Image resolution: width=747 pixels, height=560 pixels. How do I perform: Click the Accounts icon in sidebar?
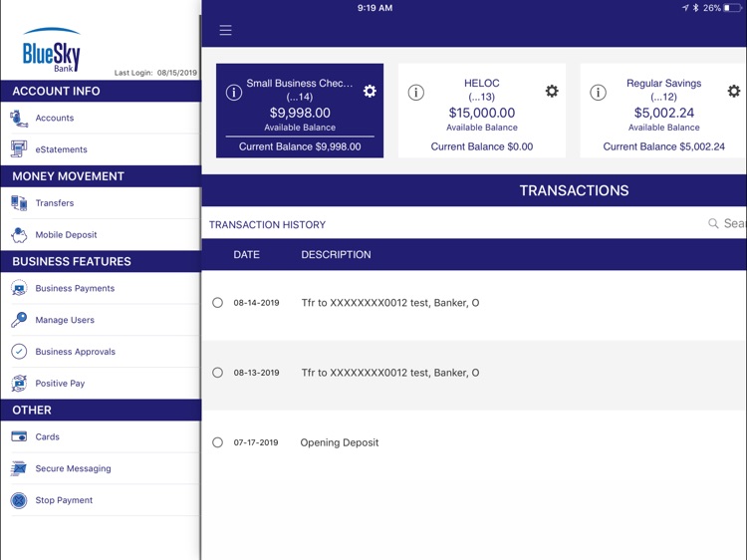19,119
